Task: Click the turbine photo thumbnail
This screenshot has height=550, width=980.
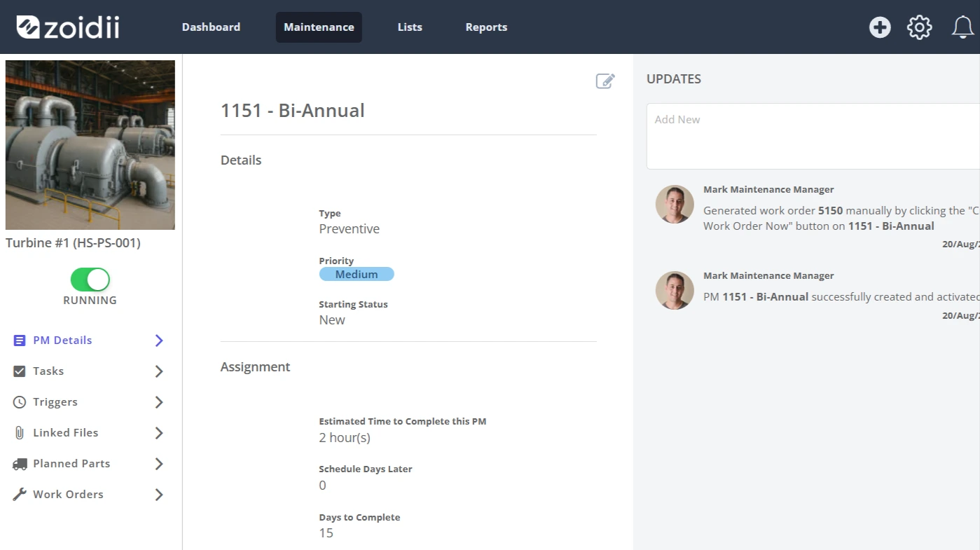Action: click(90, 145)
